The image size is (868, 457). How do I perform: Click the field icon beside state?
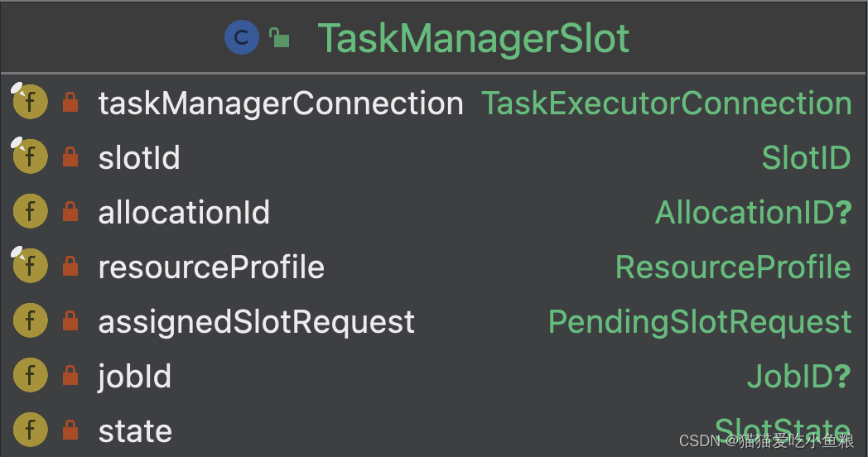point(30,430)
